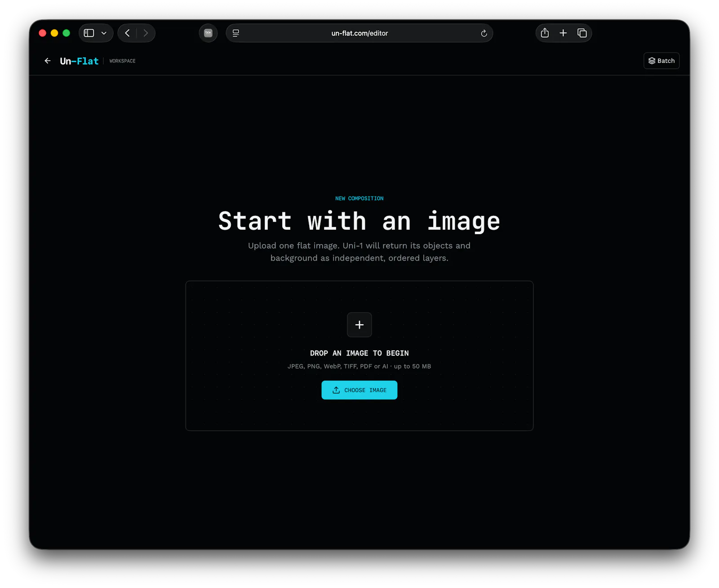Click the back arrow beside Un-Flat logo
The width and height of the screenshot is (719, 588).
[48, 61]
